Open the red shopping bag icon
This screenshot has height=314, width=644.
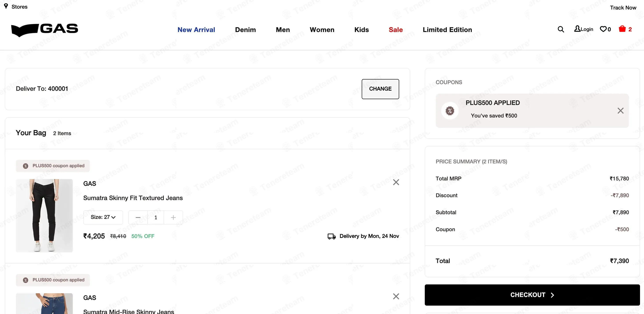tap(622, 29)
